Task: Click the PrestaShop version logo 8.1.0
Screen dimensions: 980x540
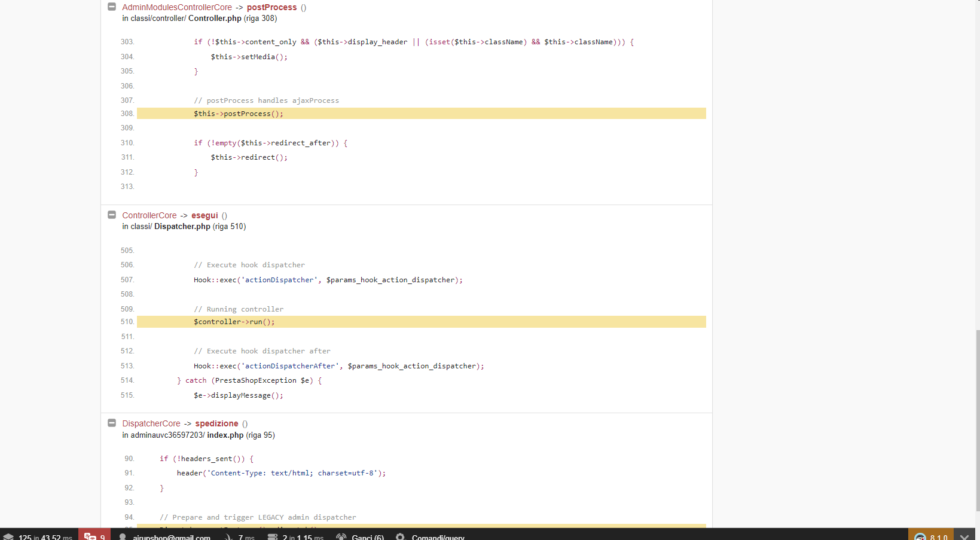Action: (930, 535)
